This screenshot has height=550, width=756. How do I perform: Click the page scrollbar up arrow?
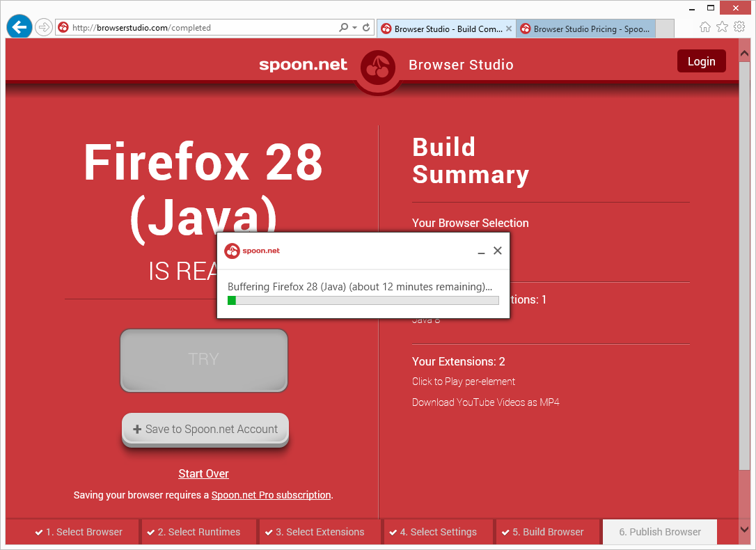click(x=744, y=54)
